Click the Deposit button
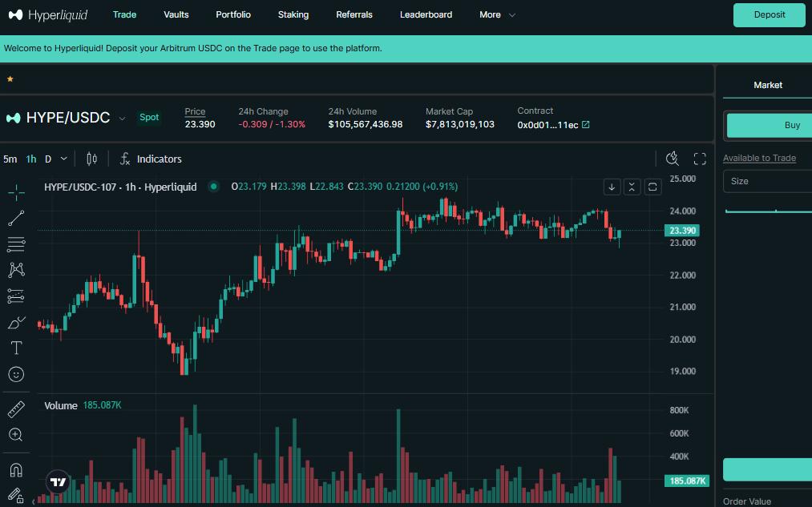The width and height of the screenshot is (812, 507). 769,14
